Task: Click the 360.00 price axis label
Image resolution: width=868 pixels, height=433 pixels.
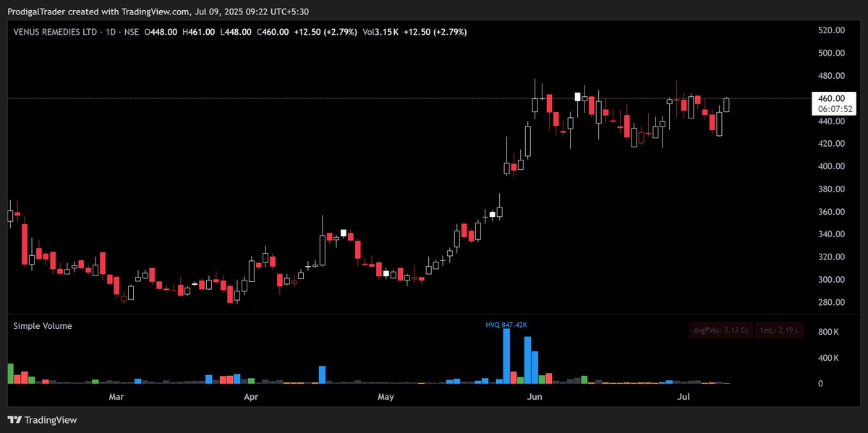Action: point(831,212)
